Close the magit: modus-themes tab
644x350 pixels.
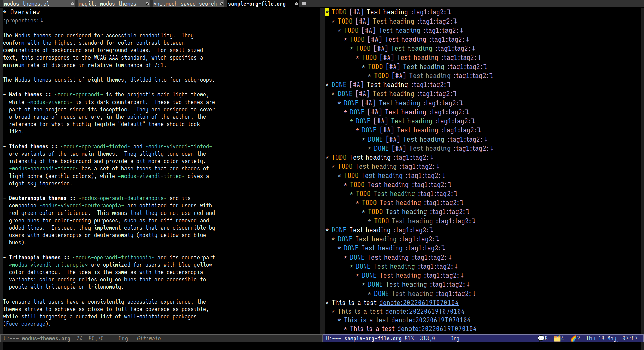click(147, 4)
